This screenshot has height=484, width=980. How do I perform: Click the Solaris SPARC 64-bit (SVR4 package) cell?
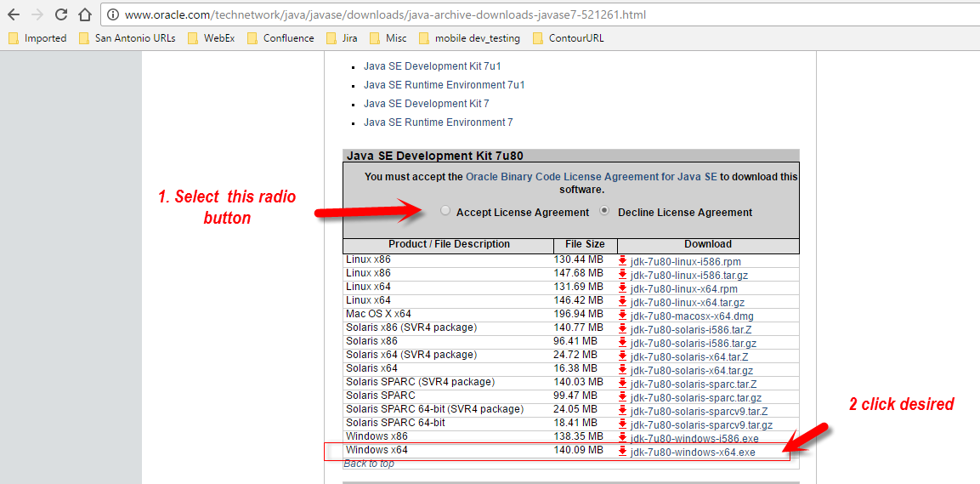point(447,409)
